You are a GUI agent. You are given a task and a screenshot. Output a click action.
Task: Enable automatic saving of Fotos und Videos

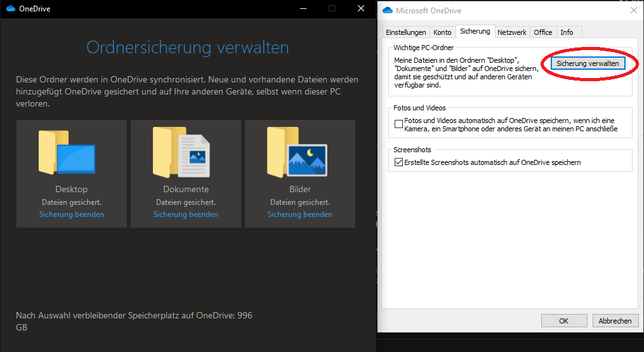pyautogui.click(x=398, y=124)
